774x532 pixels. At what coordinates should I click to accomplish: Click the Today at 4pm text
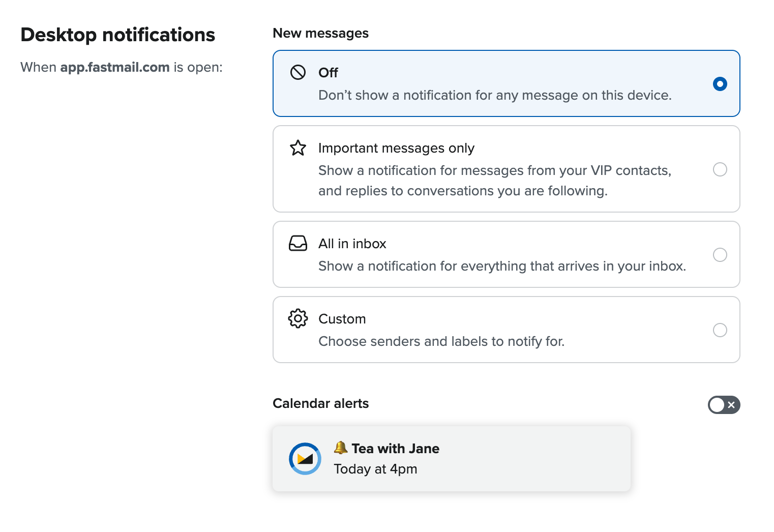click(375, 469)
